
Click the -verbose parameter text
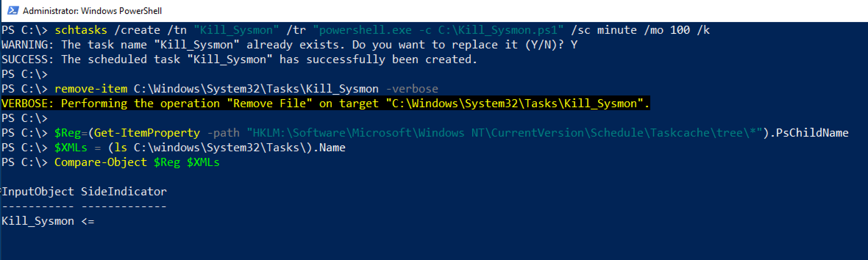tap(412, 89)
